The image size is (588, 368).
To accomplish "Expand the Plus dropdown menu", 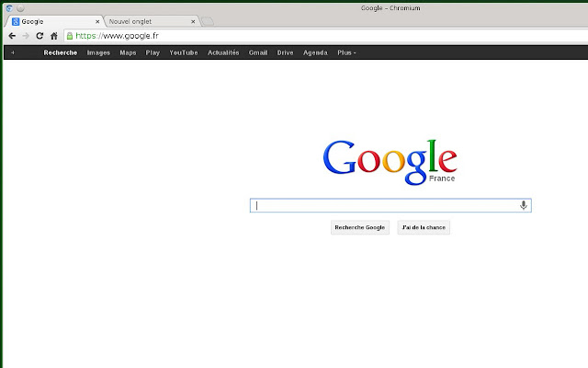I will (346, 52).
